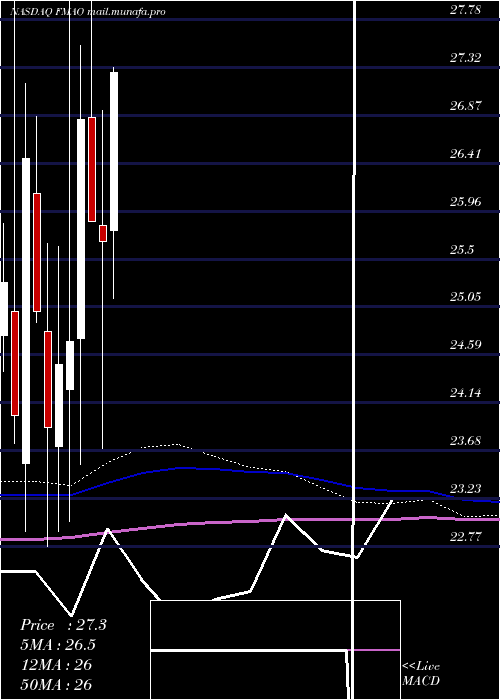Click the 26.41 price axis label
The width and height of the screenshot is (500, 700).
pyautogui.click(x=466, y=154)
